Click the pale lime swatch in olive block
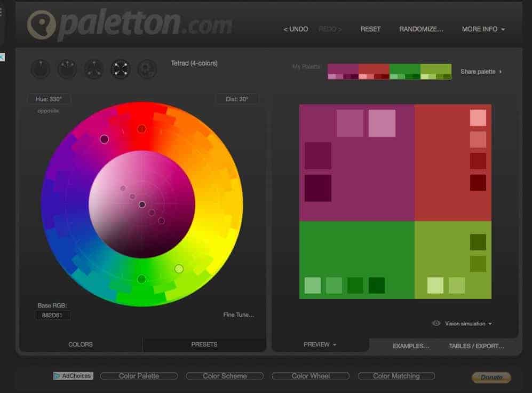Image resolution: width=532 pixels, height=393 pixels. 435,286
